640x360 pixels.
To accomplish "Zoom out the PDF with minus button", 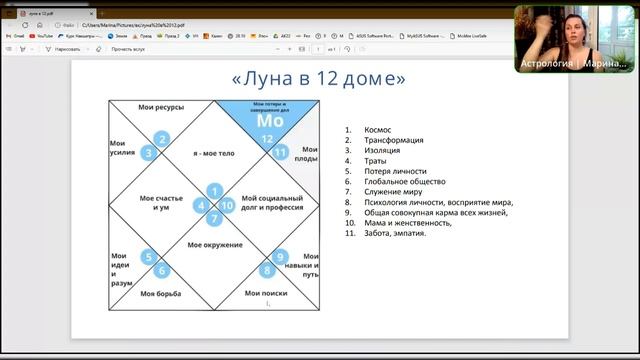I will 278,49.
